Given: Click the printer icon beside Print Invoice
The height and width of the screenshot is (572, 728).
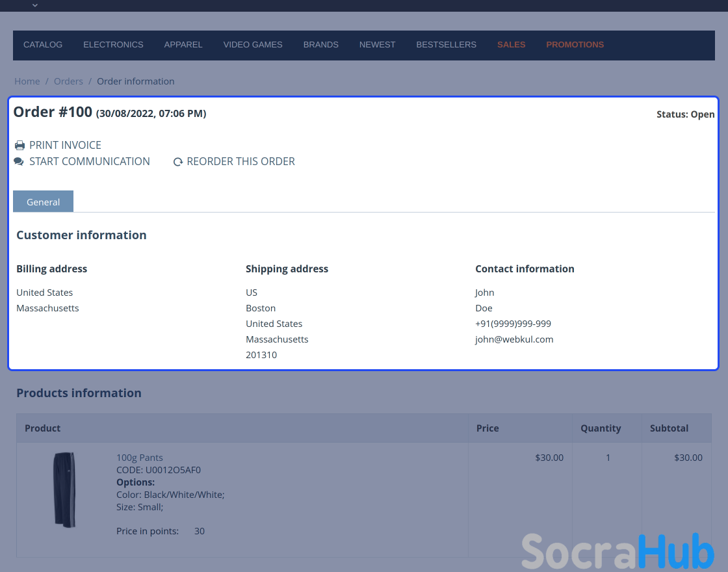Looking at the screenshot, I should [x=19, y=146].
